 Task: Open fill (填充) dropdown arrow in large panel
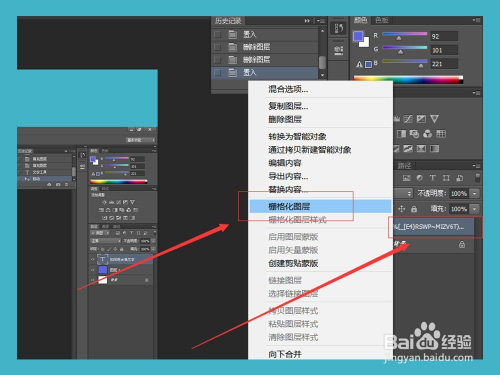[x=474, y=209]
